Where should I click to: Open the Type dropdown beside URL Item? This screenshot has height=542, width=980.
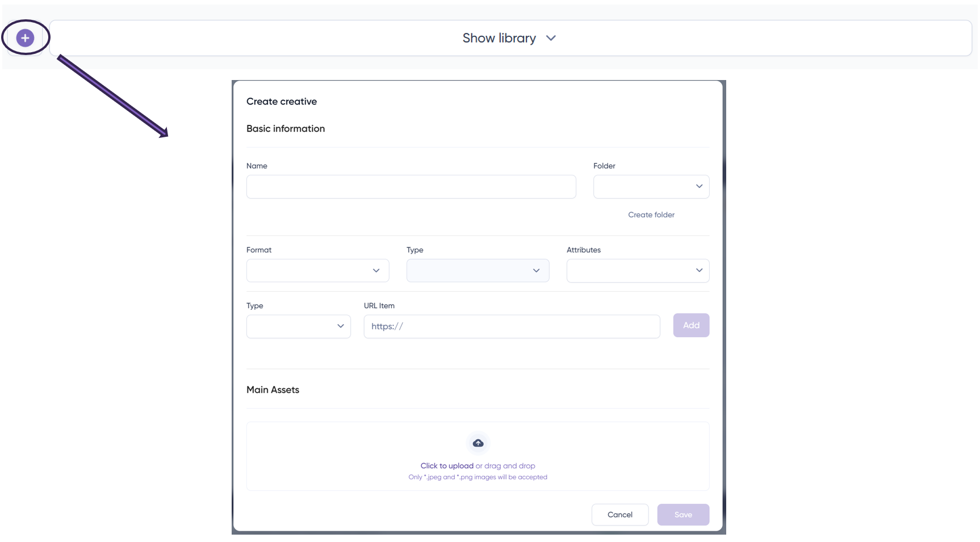click(x=298, y=326)
